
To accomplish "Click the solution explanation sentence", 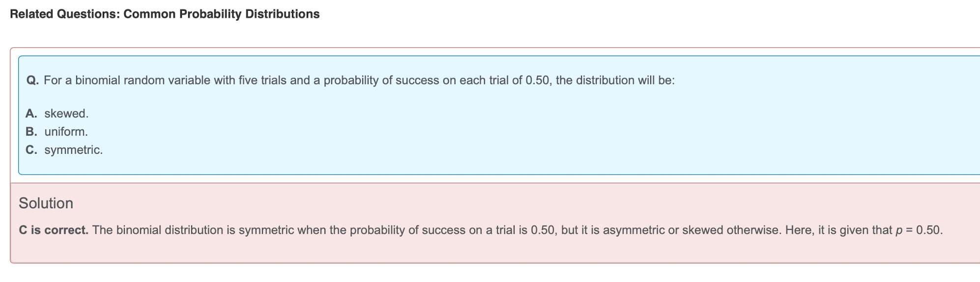I will [x=518, y=230].
